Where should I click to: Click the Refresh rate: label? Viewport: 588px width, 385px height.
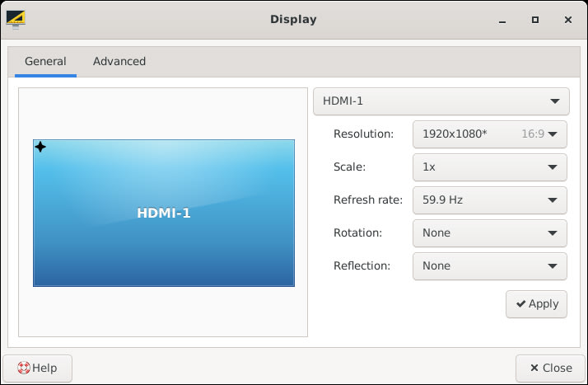368,200
